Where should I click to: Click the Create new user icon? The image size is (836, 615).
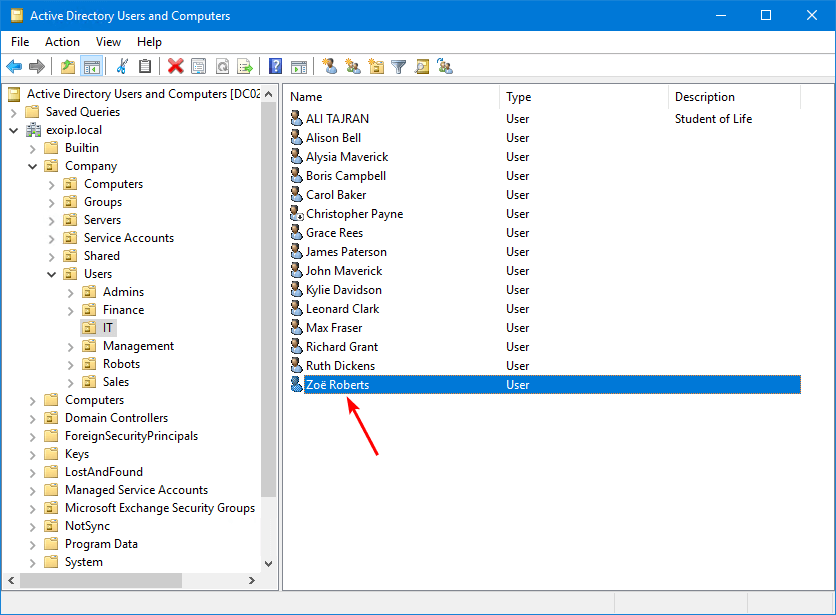pos(329,67)
